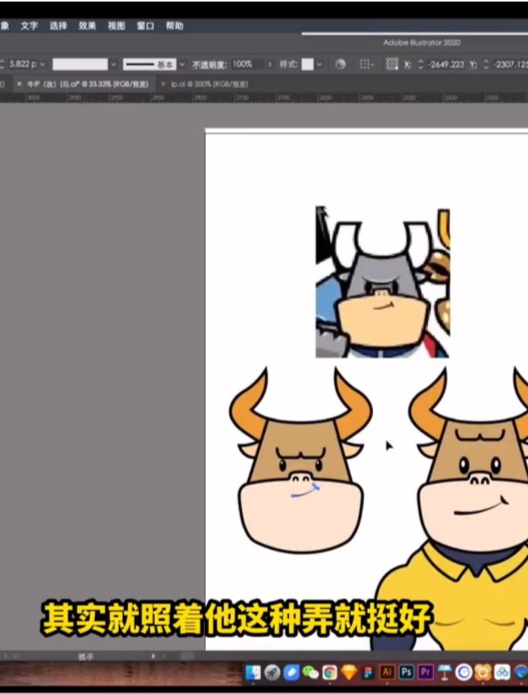Viewport: 528px width, 698px height.
Task: Click the opacity field showing 100%
Action: [x=246, y=64]
